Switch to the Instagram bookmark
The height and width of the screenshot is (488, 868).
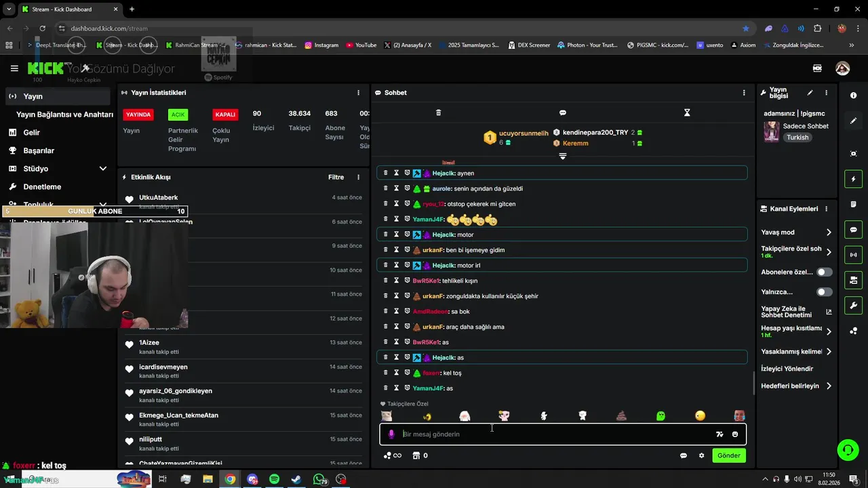(321, 45)
